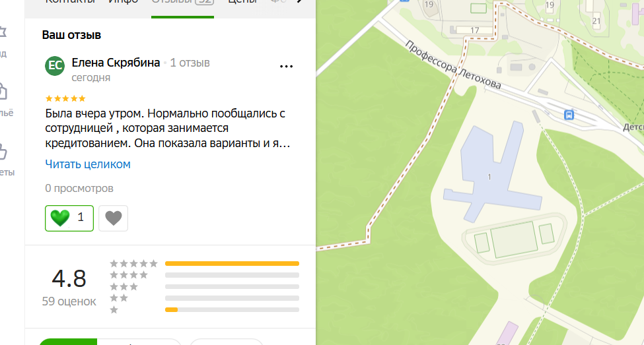Click the five-star rating under сегодня
Viewport: 644px width, 345px height.
65,98
